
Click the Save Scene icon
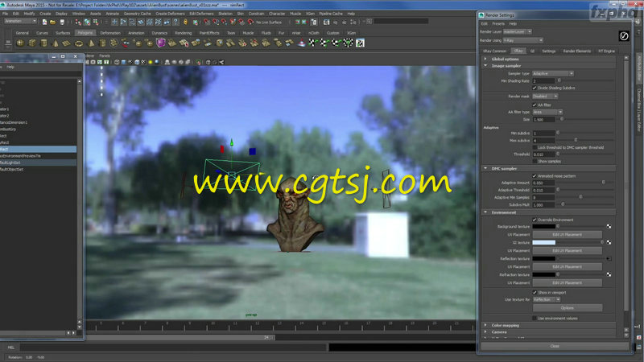click(62, 22)
